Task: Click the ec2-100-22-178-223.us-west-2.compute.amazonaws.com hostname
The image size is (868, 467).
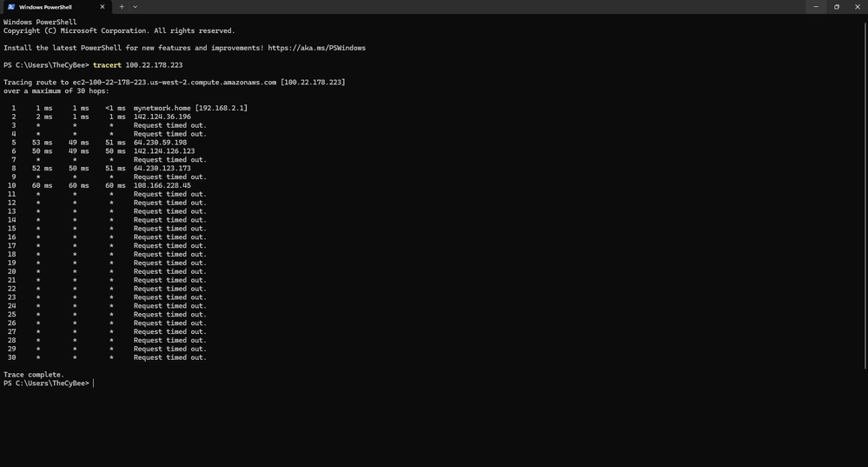Action: tap(175, 83)
